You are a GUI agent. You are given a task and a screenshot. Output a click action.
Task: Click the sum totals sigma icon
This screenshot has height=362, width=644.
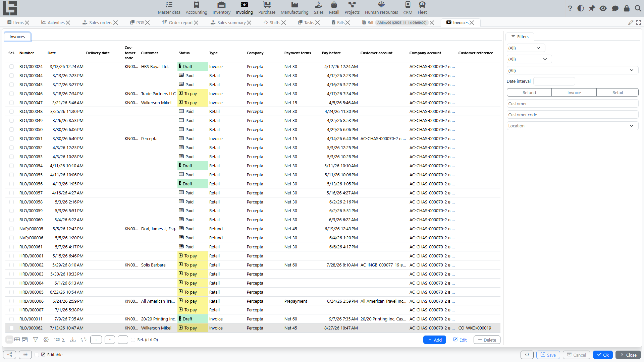tap(63, 340)
